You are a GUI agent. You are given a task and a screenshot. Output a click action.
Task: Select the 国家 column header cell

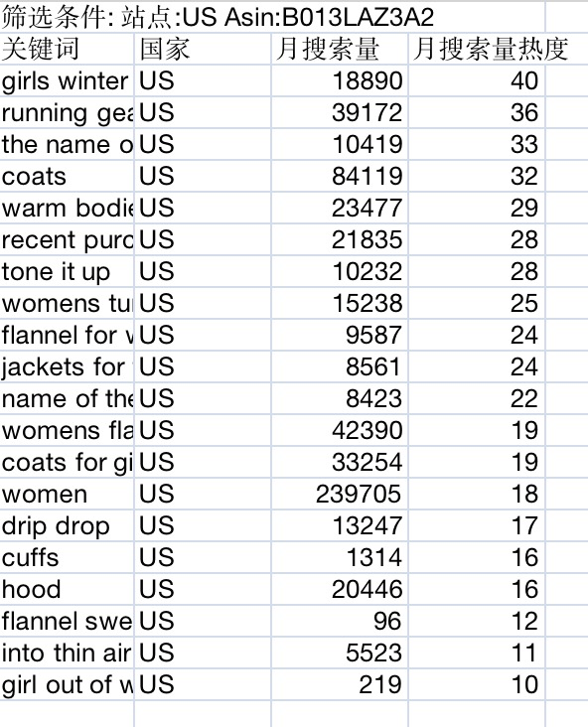pyautogui.click(x=203, y=49)
